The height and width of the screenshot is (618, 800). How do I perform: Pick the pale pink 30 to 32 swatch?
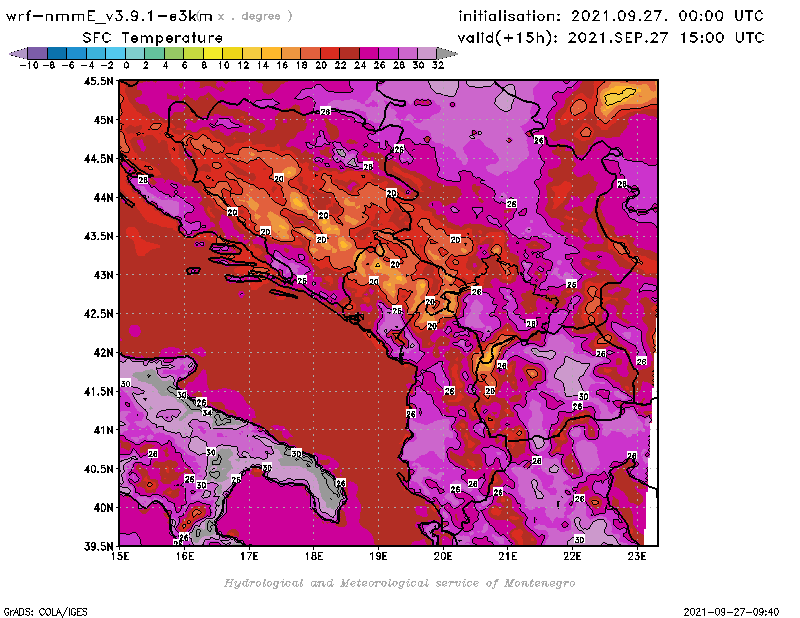(x=427, y=53)
